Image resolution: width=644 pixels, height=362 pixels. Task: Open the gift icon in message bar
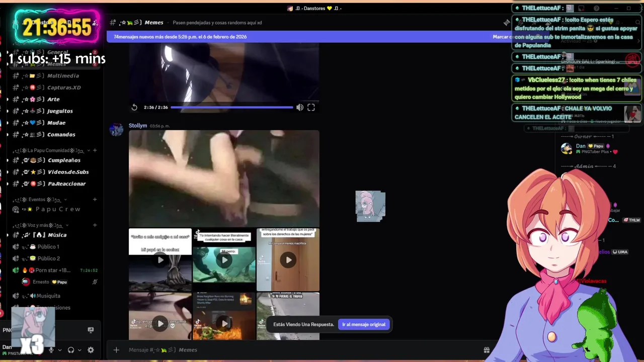point(487,350)
